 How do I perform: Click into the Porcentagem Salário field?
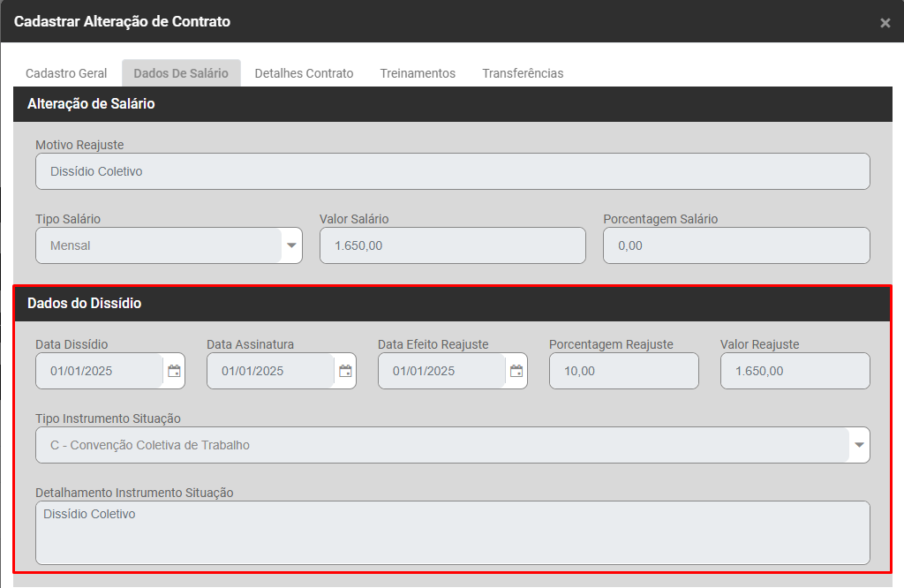736,245
